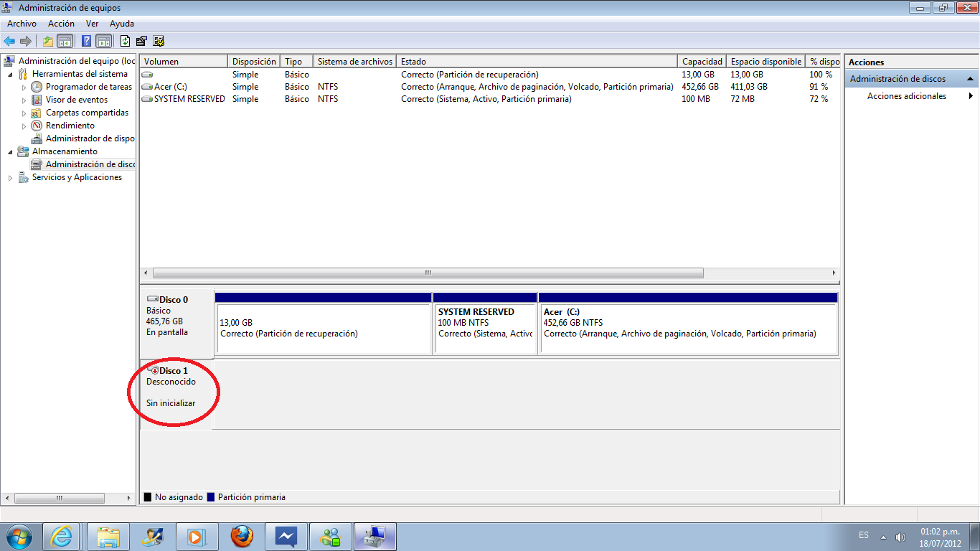The image size is (980, 551).
Task: Click the green Refresh toolbar icon
Action: pos(126,41)
